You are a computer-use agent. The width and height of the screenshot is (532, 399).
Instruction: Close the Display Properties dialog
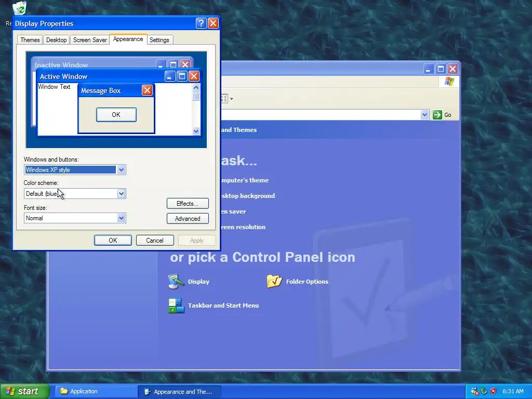click(213, 23)
